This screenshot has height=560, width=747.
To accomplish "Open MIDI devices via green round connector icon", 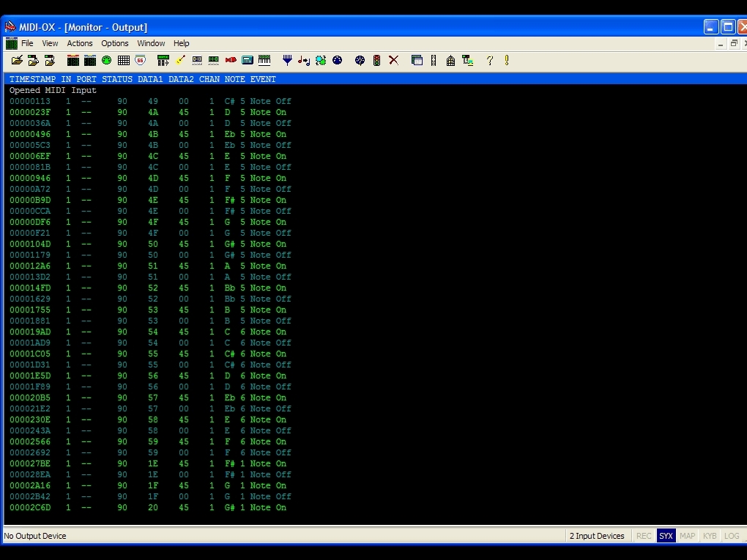I will point(107,61).
